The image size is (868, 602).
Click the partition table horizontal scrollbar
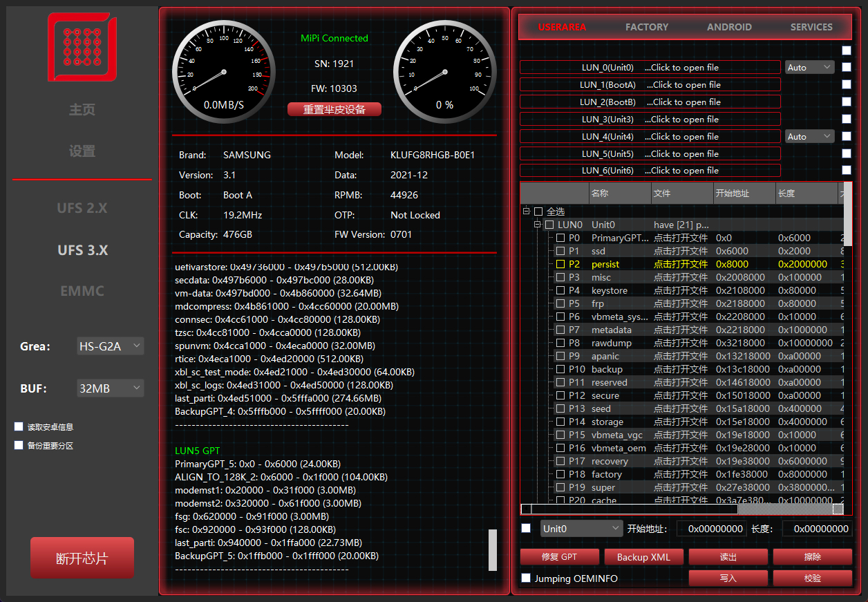[682, 509]
